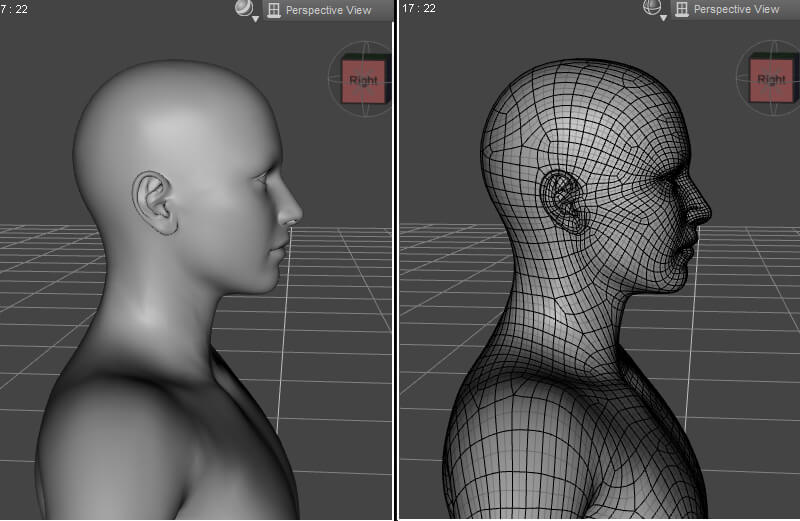Click the nose tip of the smooth-shaded head
Screen dimensions: 800x521
click(x=297, y=213)
